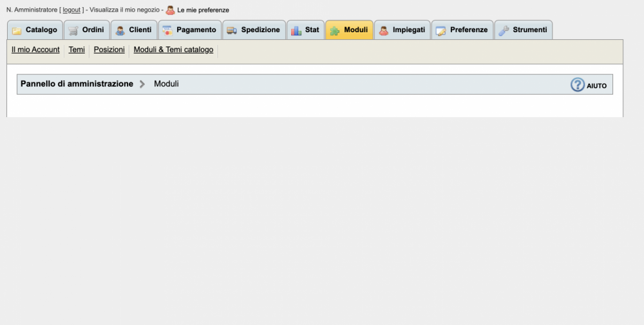Open the Il mio Account submenu link
Image resolution: width=644 pixels, height=325 pixels.
pos(35,50)
